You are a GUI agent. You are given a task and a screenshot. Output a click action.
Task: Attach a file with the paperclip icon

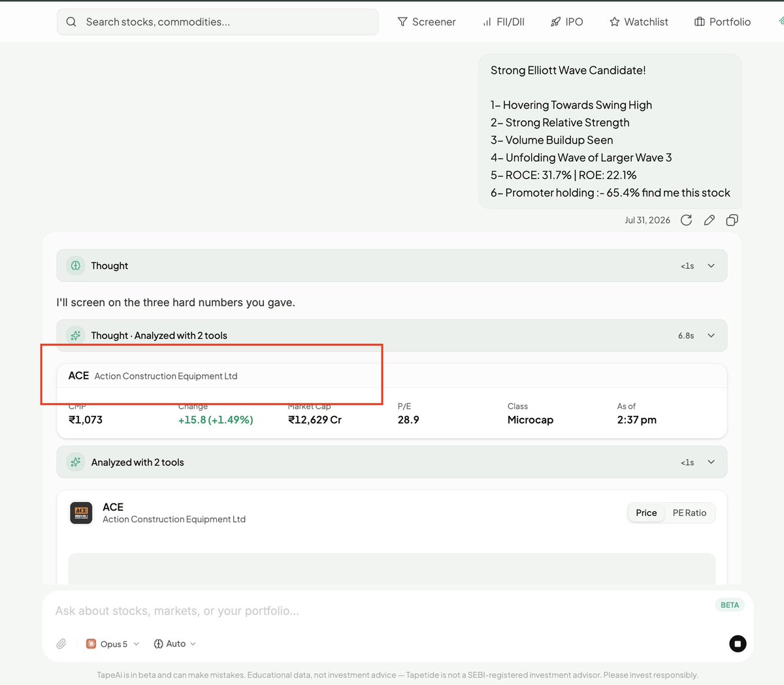point(61,644)
